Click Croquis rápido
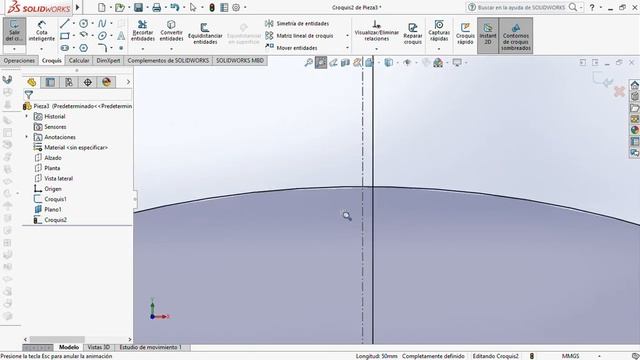Screen dimensions: 640x360 tap(465, 33)
